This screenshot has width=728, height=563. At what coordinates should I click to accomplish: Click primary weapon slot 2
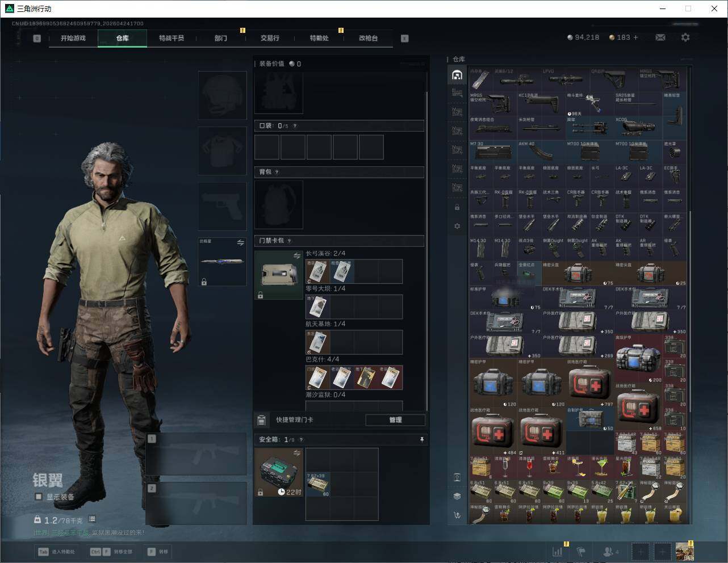tap(196, 503)
